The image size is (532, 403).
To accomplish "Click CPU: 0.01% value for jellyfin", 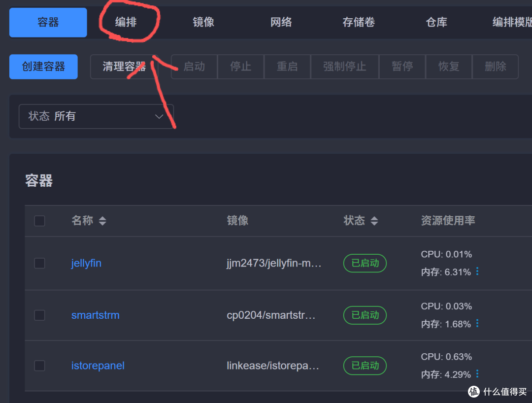I will [x=446, y=254].
